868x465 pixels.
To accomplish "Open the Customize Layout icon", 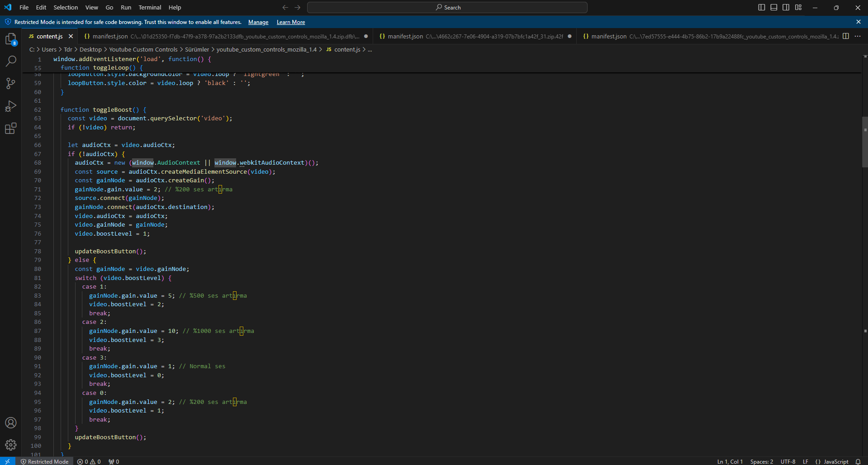I will point(798,7).
